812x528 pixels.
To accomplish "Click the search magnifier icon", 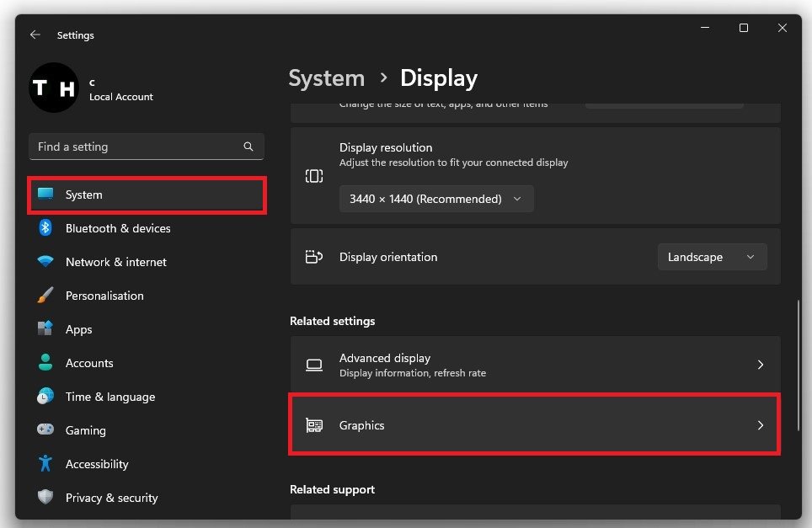I will tap(248, 147).
